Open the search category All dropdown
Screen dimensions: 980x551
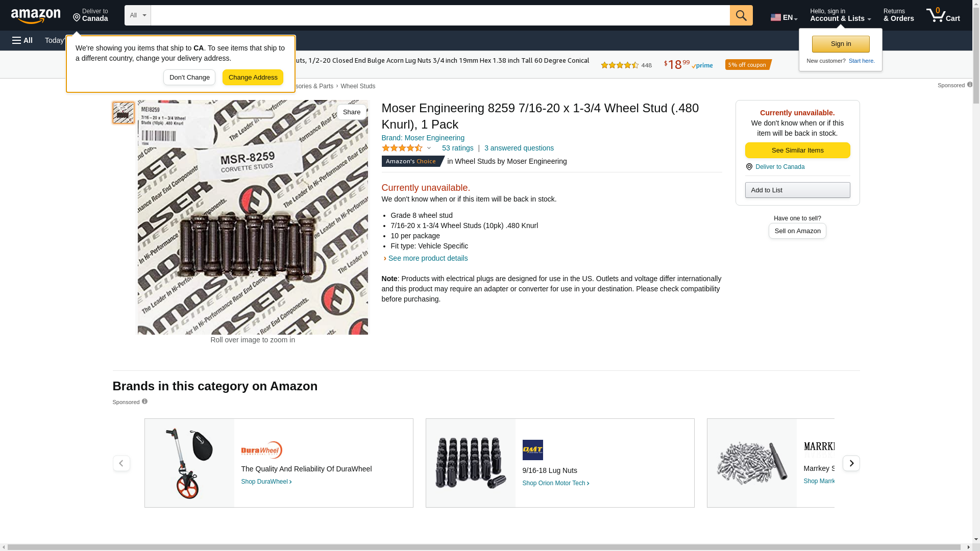tap(137, 15)
